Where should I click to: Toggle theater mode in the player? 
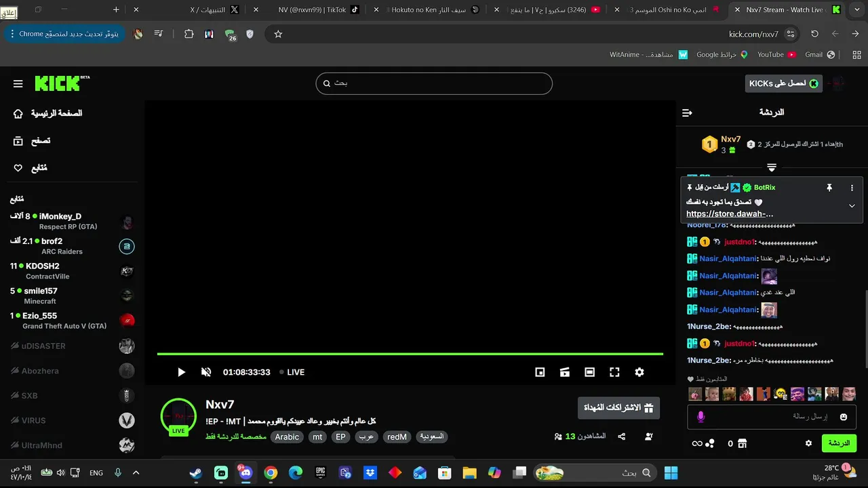589,372
